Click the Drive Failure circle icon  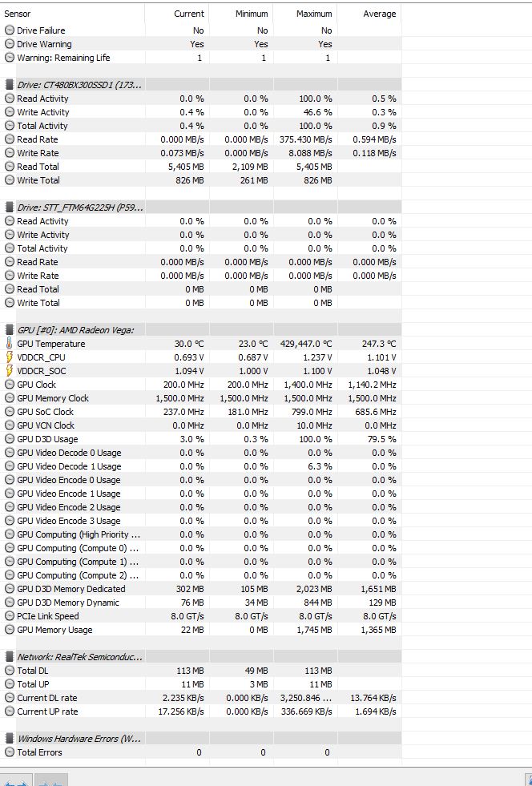9,30
